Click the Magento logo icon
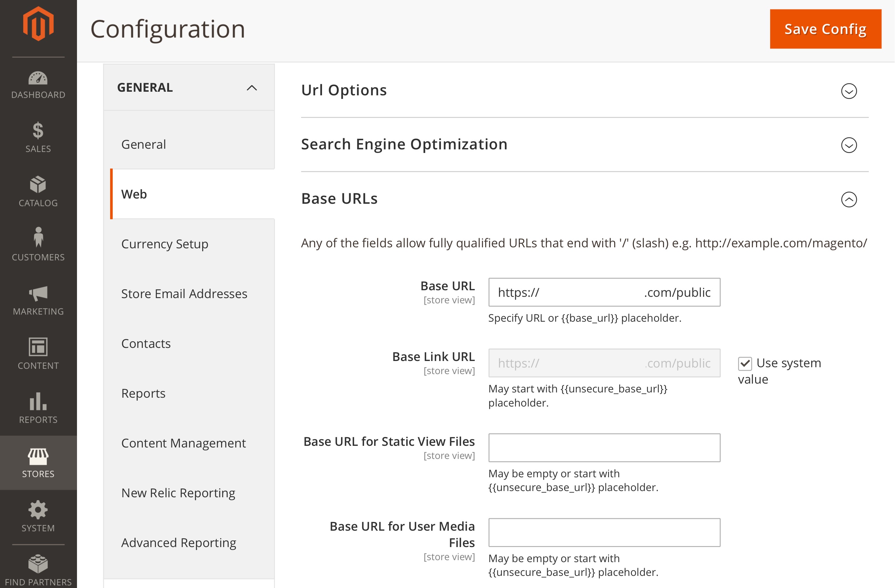Image resolution: width=895 pixels, height=588 pixels. pyautogui.click(x=38, y=24)
